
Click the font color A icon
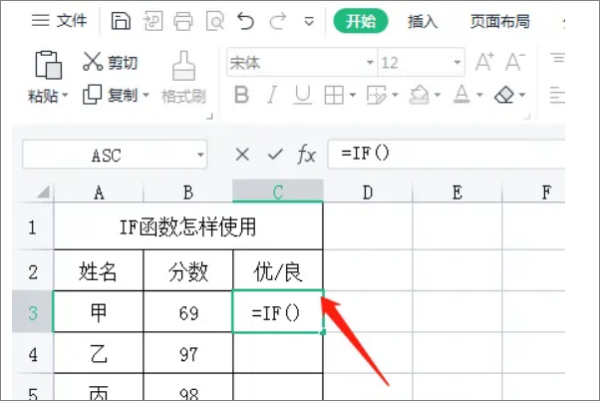click(x=461, y=95)
